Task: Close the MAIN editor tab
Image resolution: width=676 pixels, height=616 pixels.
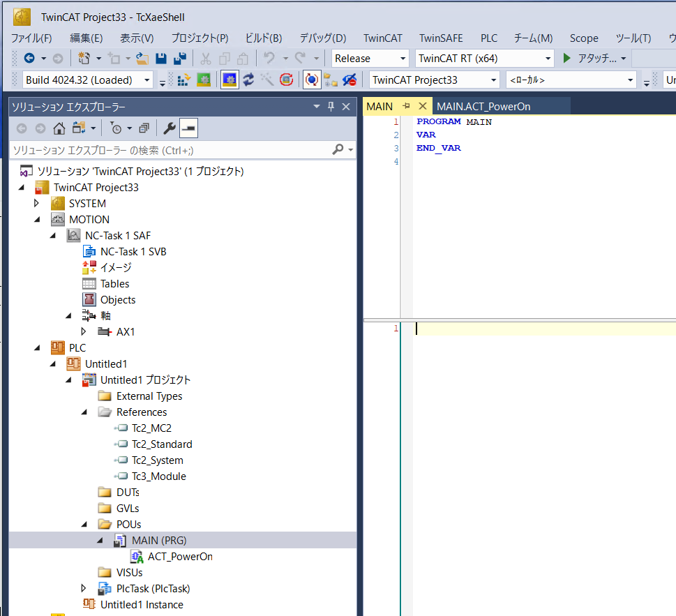Action: pos(423,106)
